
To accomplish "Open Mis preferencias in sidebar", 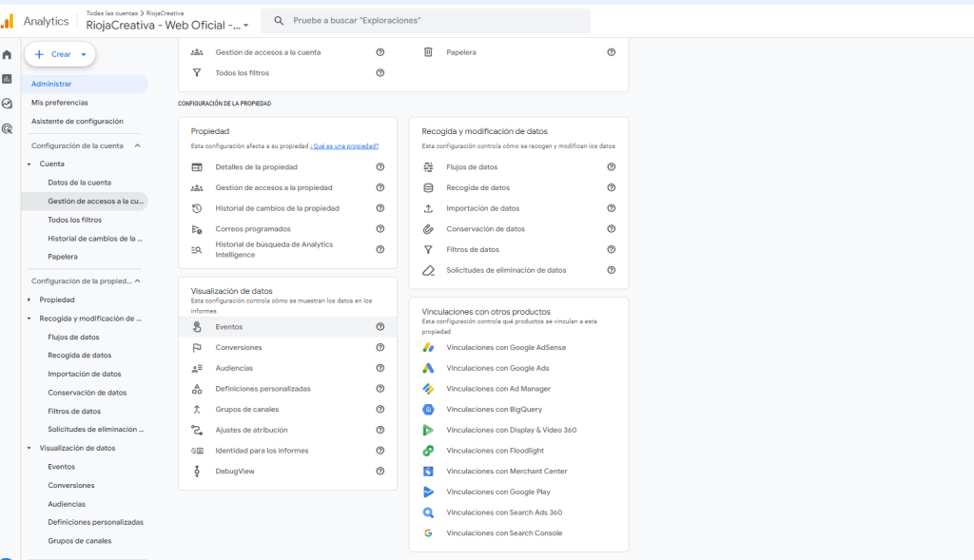I will pos(60,103).
